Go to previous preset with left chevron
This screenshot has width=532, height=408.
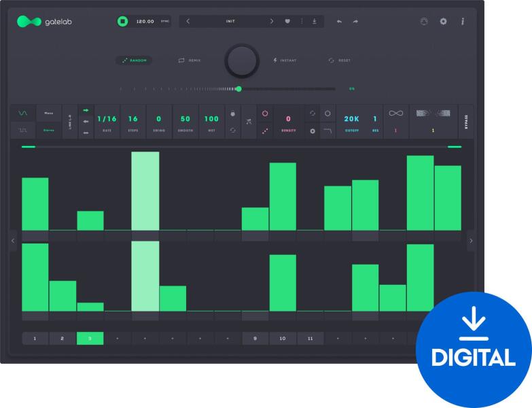188,21
